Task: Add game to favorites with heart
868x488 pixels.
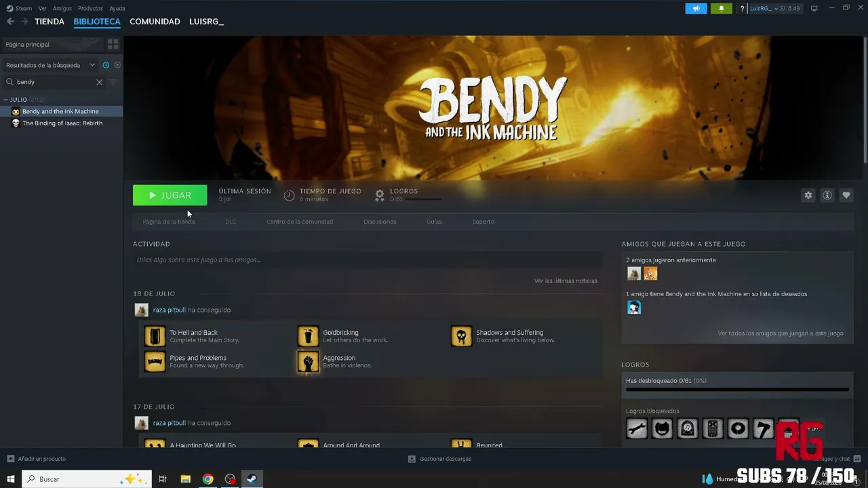Action: 846,195
